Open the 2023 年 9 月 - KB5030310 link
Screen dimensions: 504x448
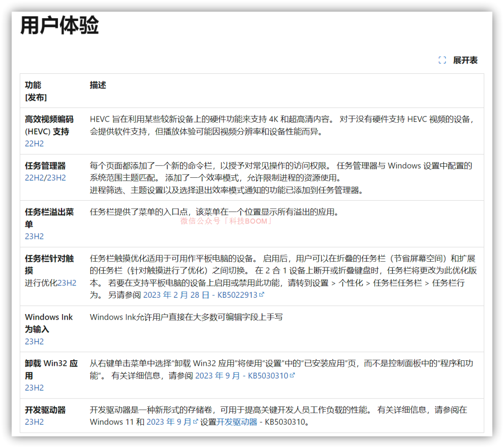[242, 376]
